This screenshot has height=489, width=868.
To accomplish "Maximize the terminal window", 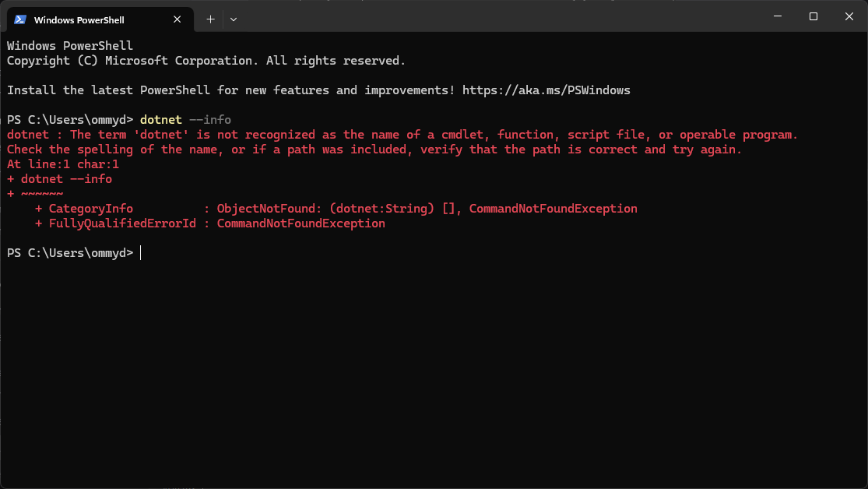I will (813, 16).
